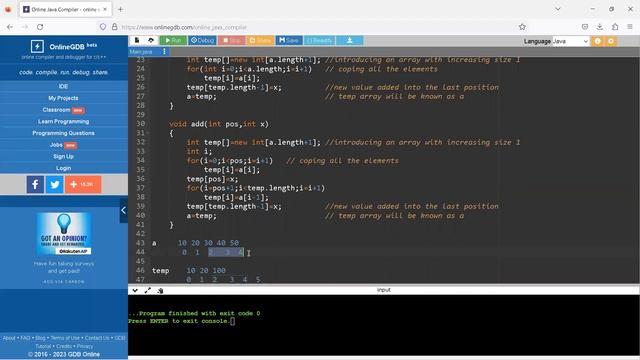Click the line 'temp 10 20 100'
This screenshot has width=640, height=360.
click(x=189, y=271)
